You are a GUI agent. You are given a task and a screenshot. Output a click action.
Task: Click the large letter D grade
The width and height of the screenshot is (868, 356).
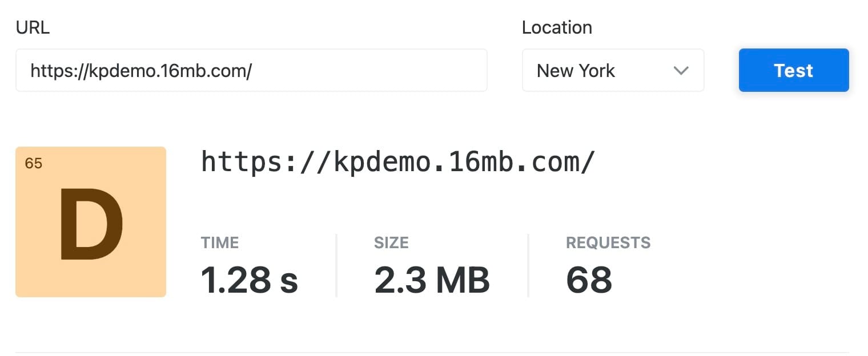coord(91,224)
